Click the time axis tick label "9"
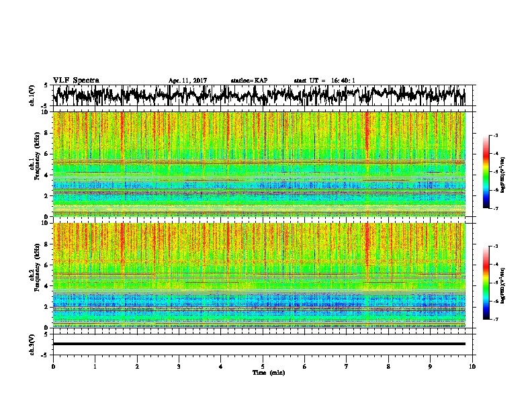The height and width of the screenshot is (411, 532). [x=430, y=367]
